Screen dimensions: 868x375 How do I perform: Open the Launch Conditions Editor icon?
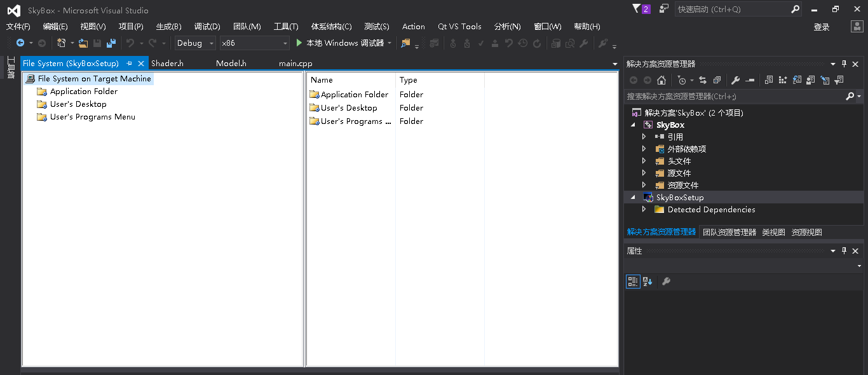(x=839, y=80)
